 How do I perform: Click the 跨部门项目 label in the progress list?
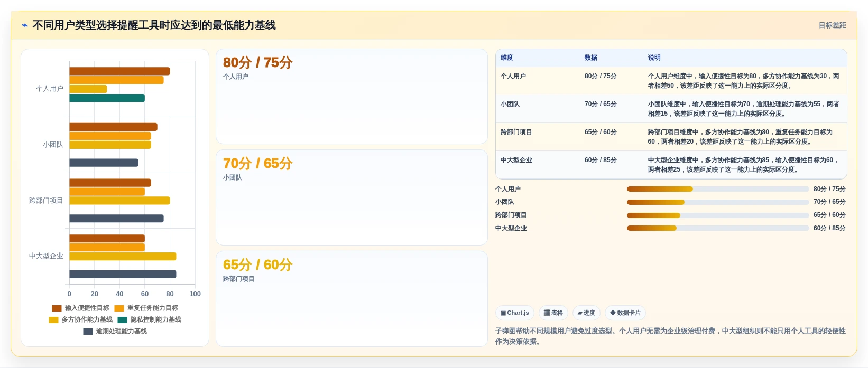(511, 215)
